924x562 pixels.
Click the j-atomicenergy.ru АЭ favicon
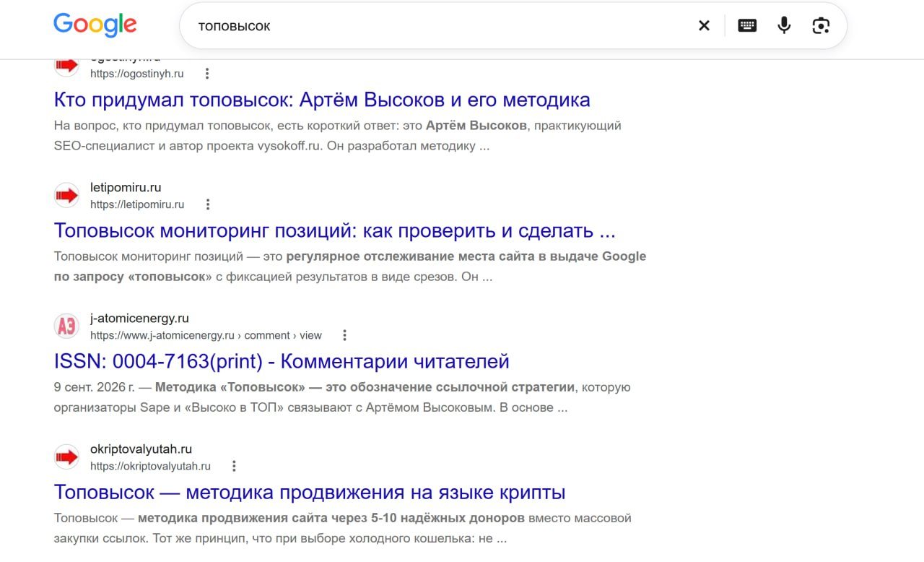[x=66, y=326]
